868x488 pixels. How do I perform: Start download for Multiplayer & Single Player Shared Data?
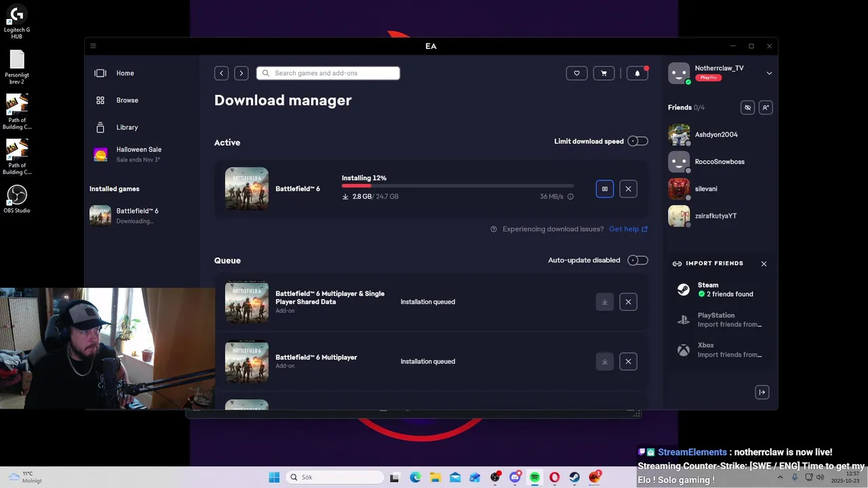click(605, 302)
